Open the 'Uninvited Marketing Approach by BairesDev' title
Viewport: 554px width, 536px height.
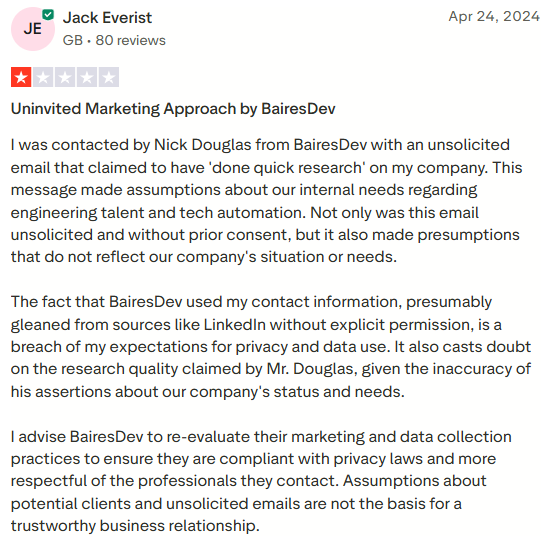pos(173,109)
